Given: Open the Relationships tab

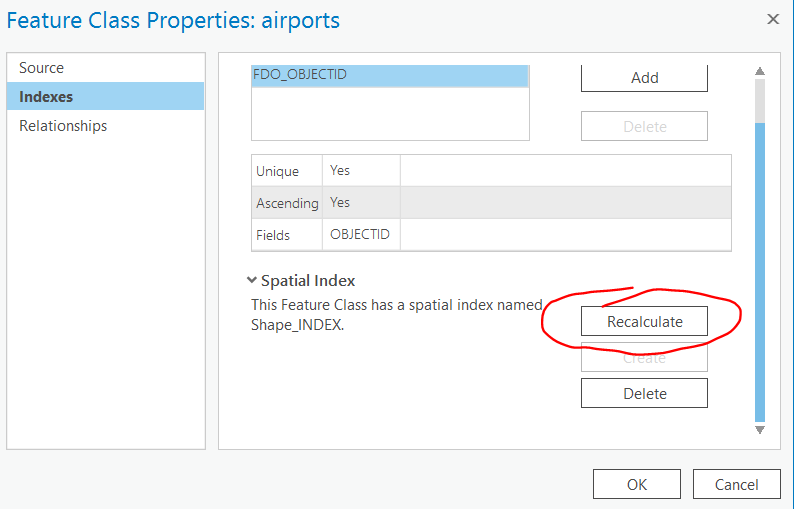Looking at the screenshot, I should click(63, 126).
